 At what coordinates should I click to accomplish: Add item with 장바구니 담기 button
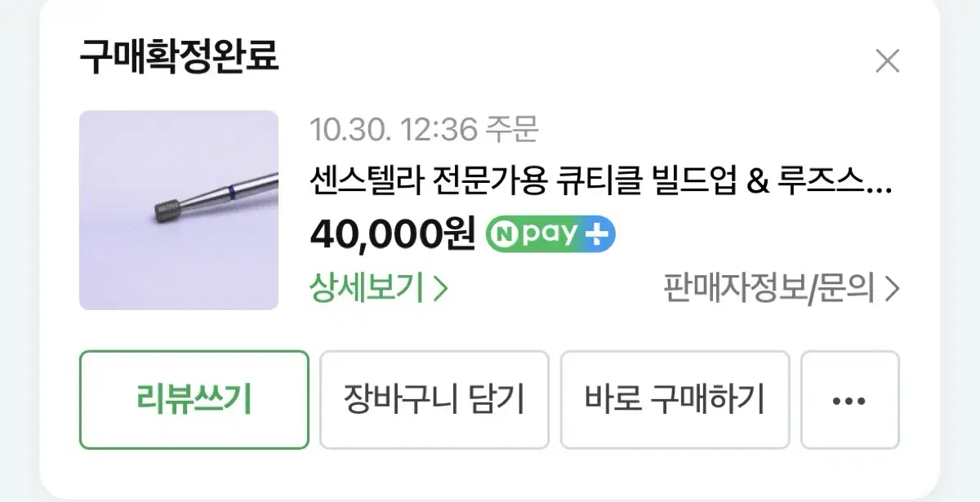click(434, 400)
